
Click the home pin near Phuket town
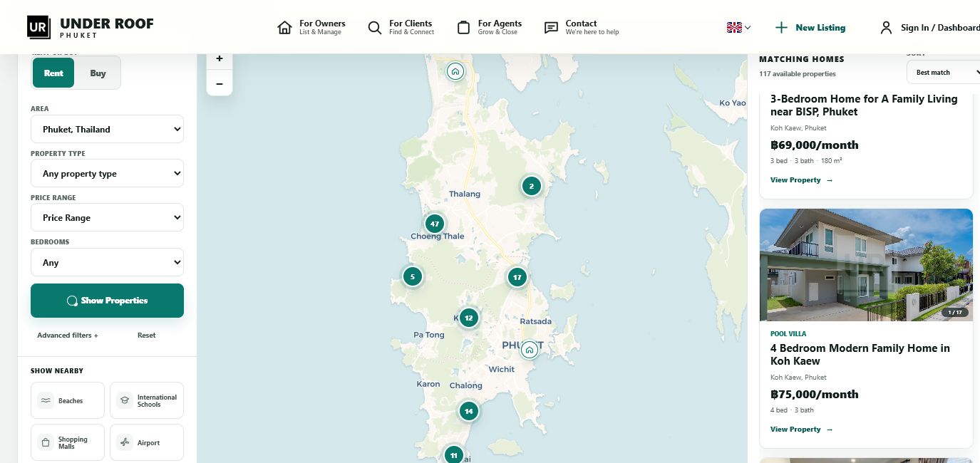coord(529,350)
